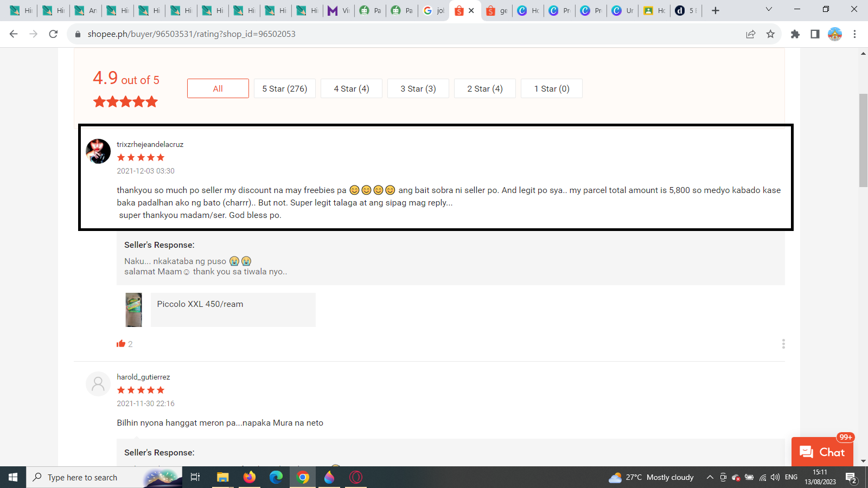Open the Piccolo XXL product thumbnail

(x=133, y=310)
